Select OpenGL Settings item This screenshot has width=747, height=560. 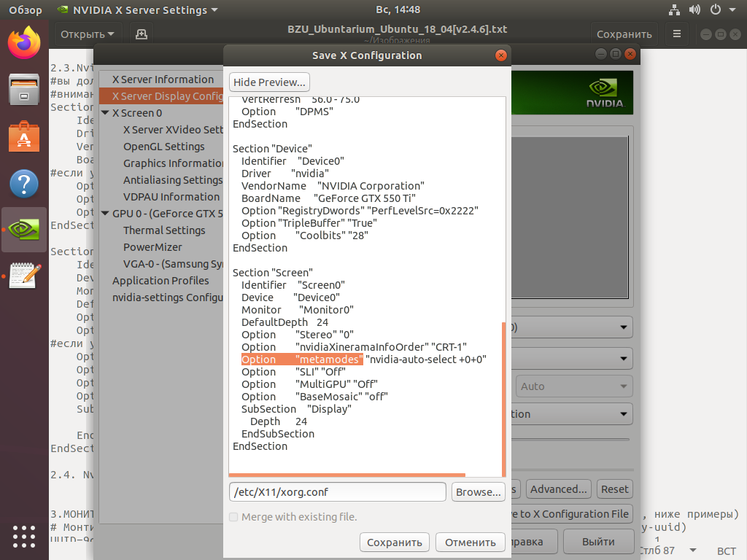click(x=164, y=147)
